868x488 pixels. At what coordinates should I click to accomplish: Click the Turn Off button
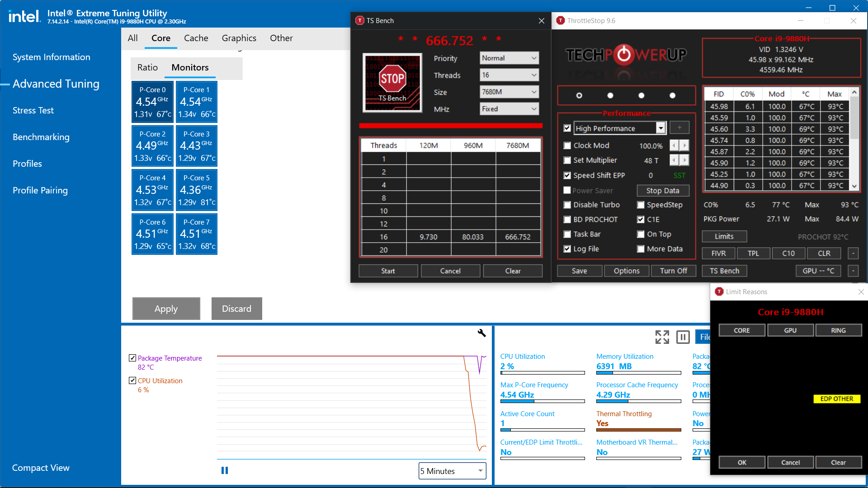673,271
